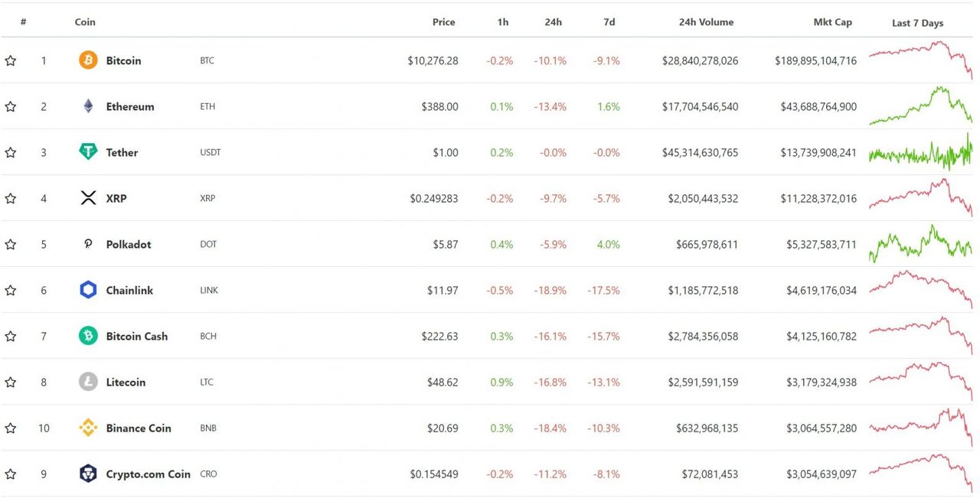View the Polkadot 7-day sparkline chart
Image resolution: width=980 pixels, height=498 pixels.
920,243
